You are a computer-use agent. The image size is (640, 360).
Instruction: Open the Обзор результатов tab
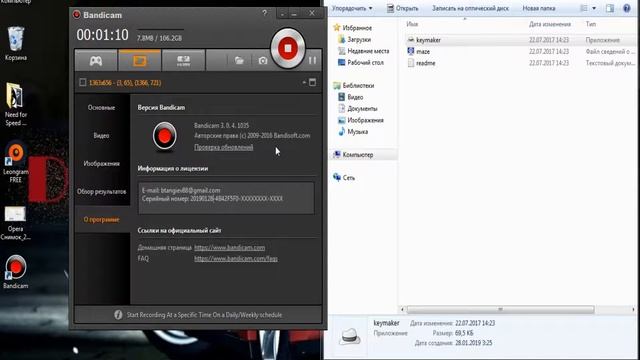click(101, 191)
